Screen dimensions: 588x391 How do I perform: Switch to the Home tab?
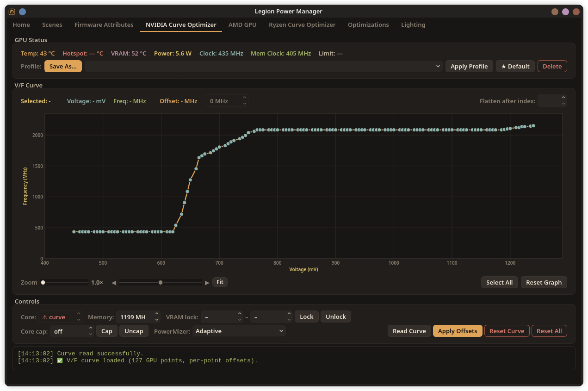click(x=21, y=25)
